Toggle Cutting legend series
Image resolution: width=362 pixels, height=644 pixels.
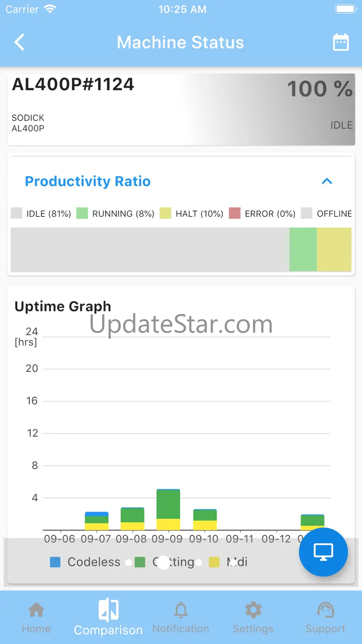[165, 562]
